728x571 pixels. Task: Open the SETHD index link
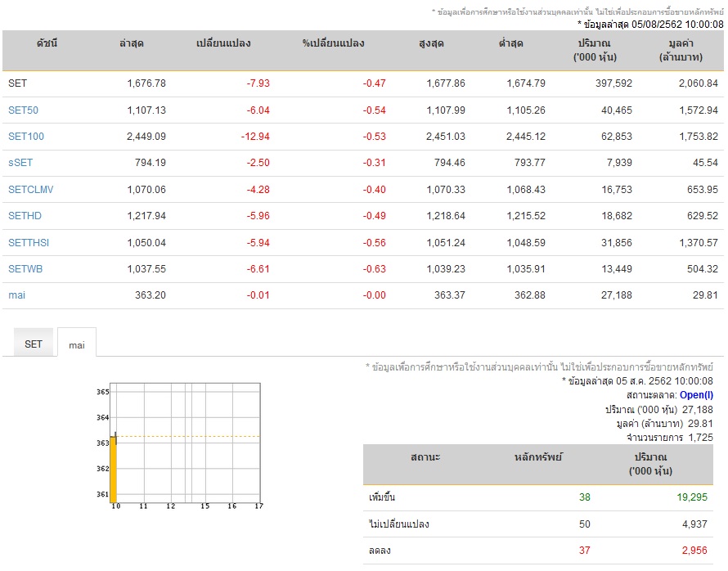point(25,216)
